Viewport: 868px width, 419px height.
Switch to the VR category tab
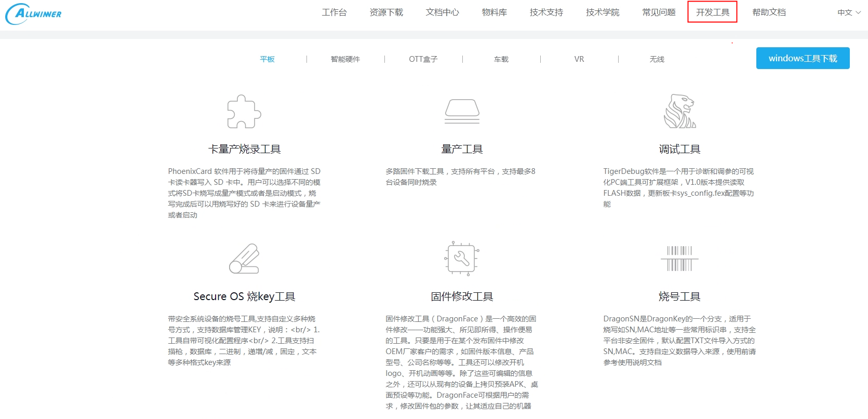point(579,59)
